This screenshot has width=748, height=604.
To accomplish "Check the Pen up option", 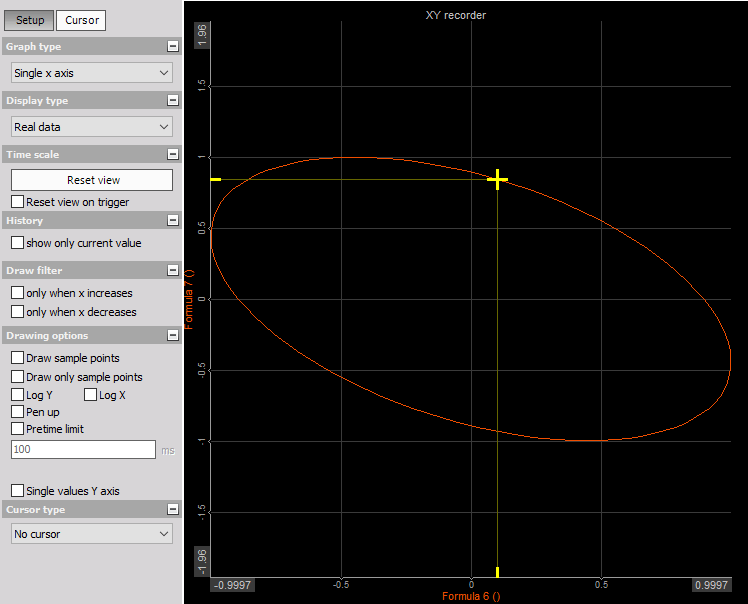I will 18,411.
